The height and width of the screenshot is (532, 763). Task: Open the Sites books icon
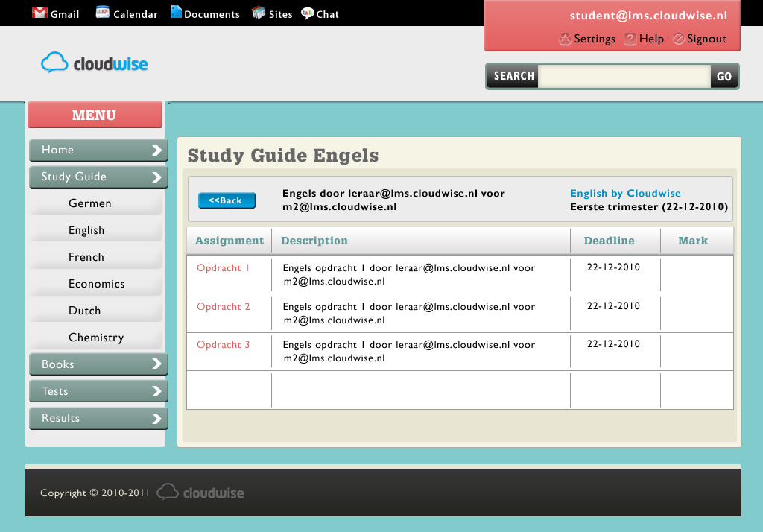(x=259, y=13)
